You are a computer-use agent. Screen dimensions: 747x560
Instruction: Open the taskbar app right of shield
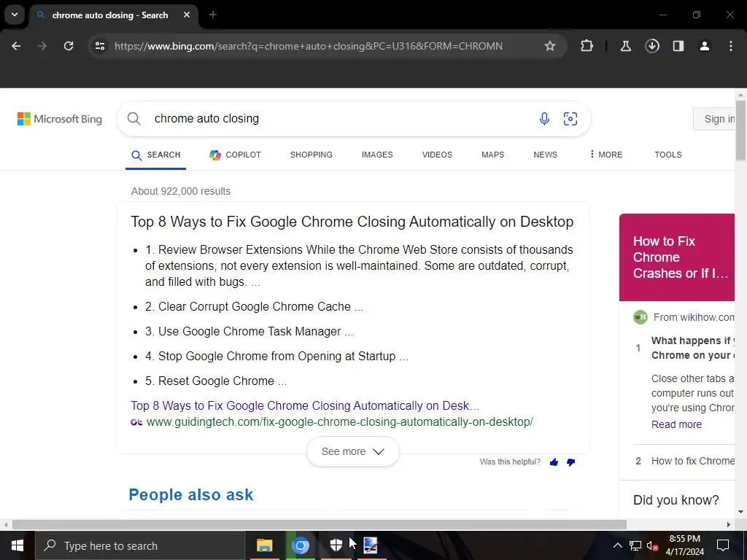coord(371,545)
